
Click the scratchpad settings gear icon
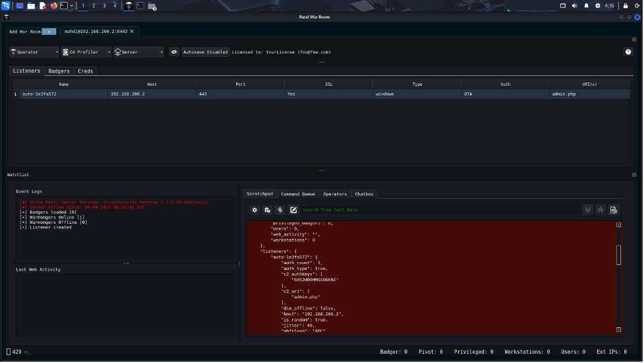[x=254, y=210]
